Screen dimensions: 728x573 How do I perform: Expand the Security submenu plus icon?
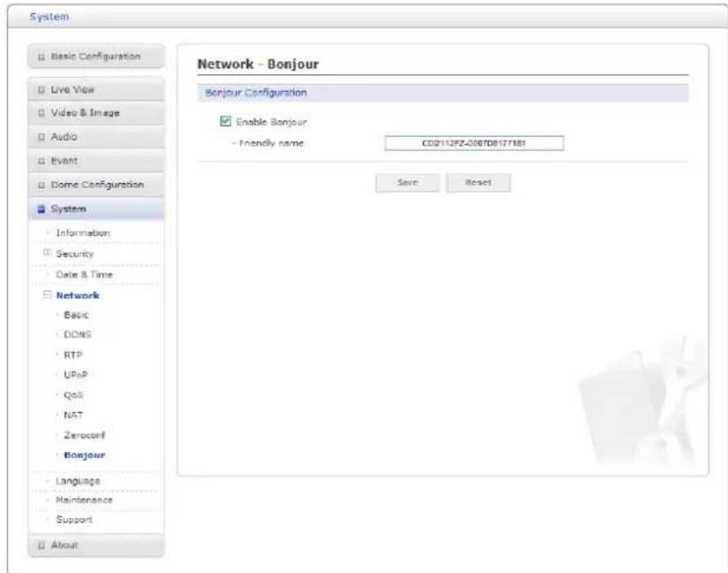coord(47,253)
